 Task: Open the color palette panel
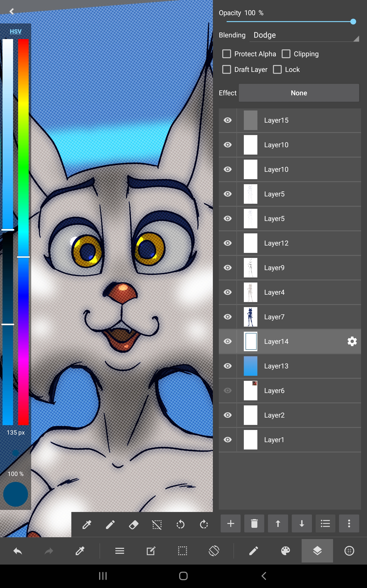285,551
